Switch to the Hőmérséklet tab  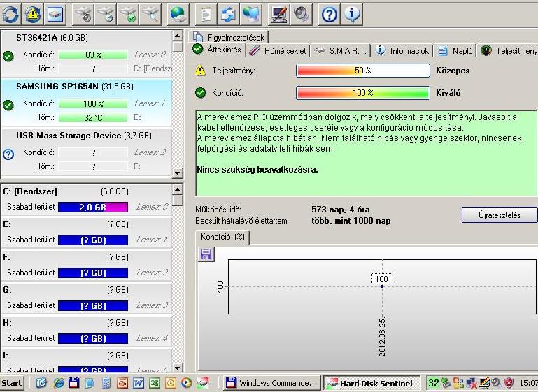277,51
